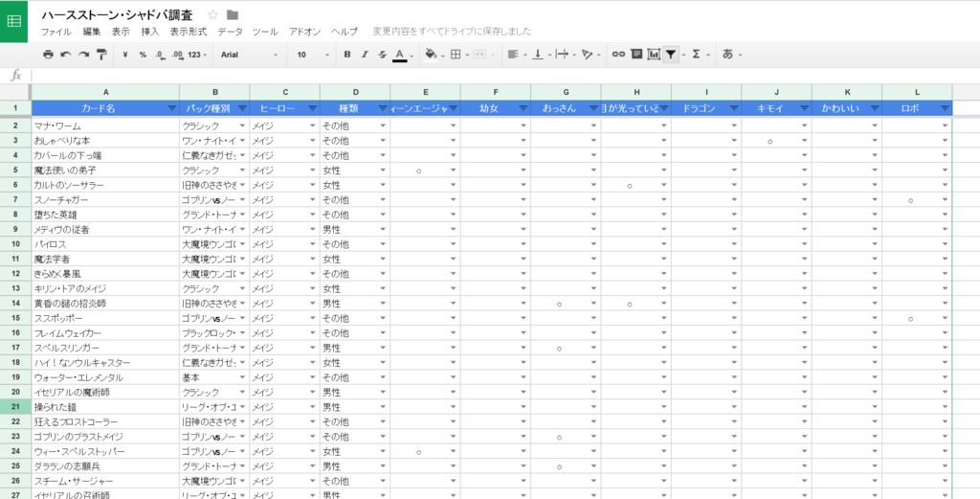
Task: Open filter for 幼女 column
Action: (523, 108)
